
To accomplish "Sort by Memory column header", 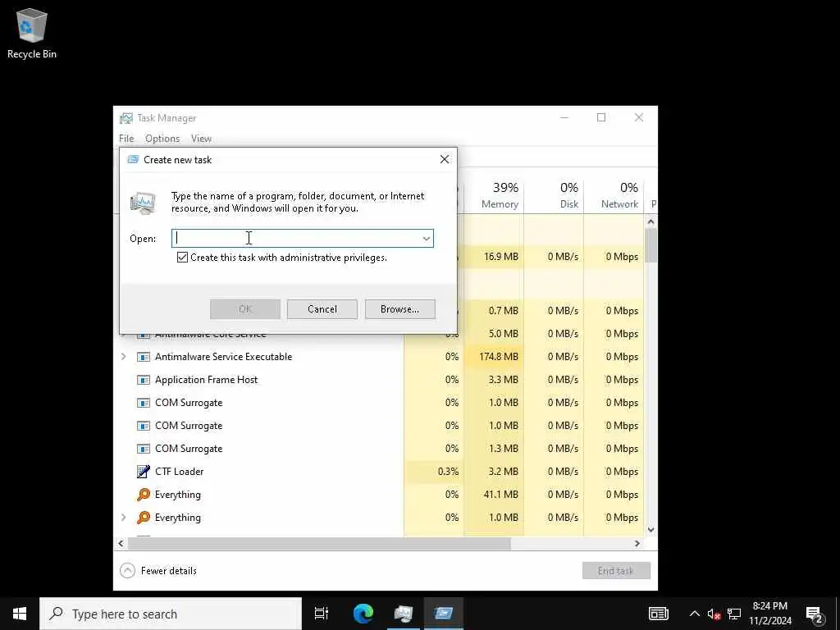I will click(494, 196).
